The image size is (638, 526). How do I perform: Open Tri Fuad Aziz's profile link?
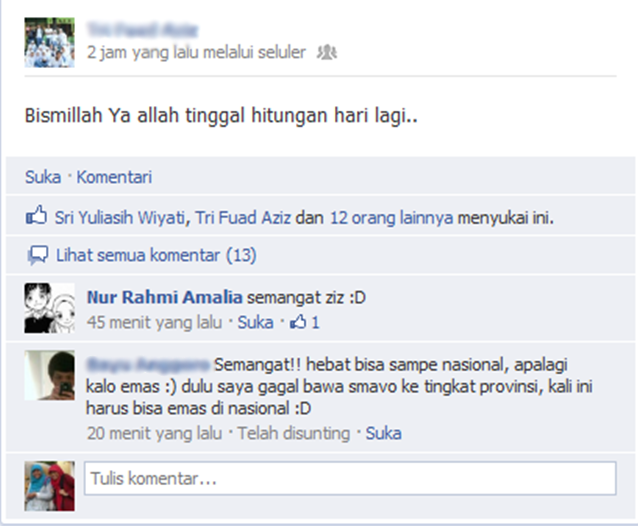click(243, 218)
